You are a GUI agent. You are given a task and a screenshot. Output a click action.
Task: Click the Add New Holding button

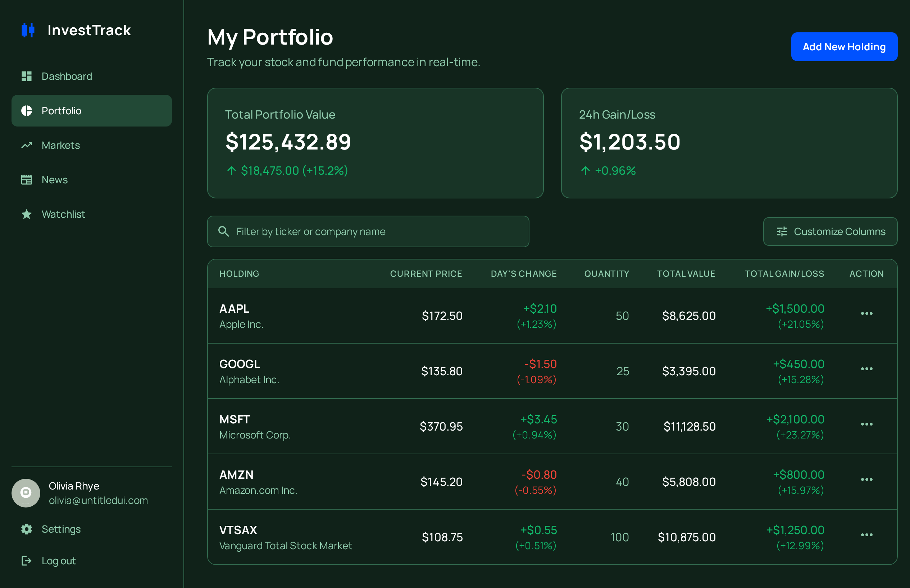coord(844,47)
